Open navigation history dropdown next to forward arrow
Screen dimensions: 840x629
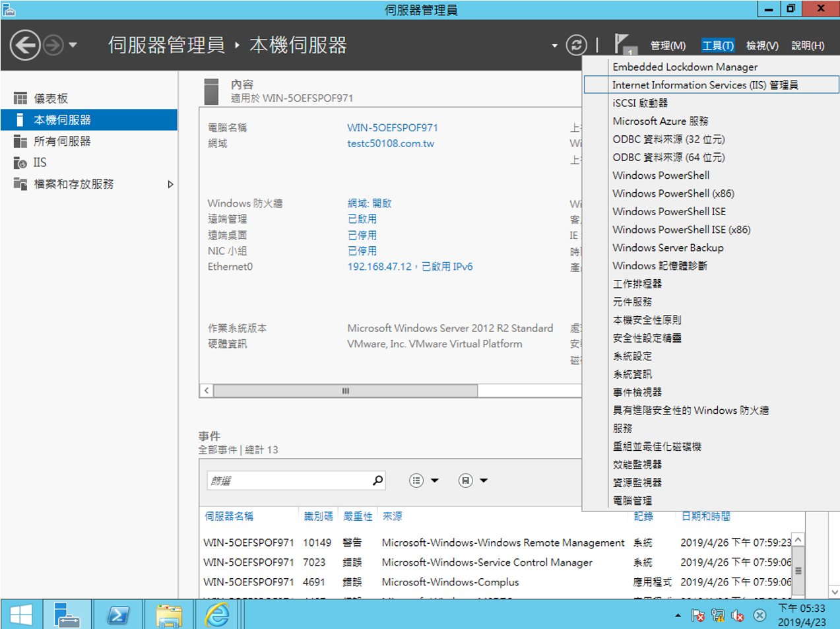(x=73, y=46)
